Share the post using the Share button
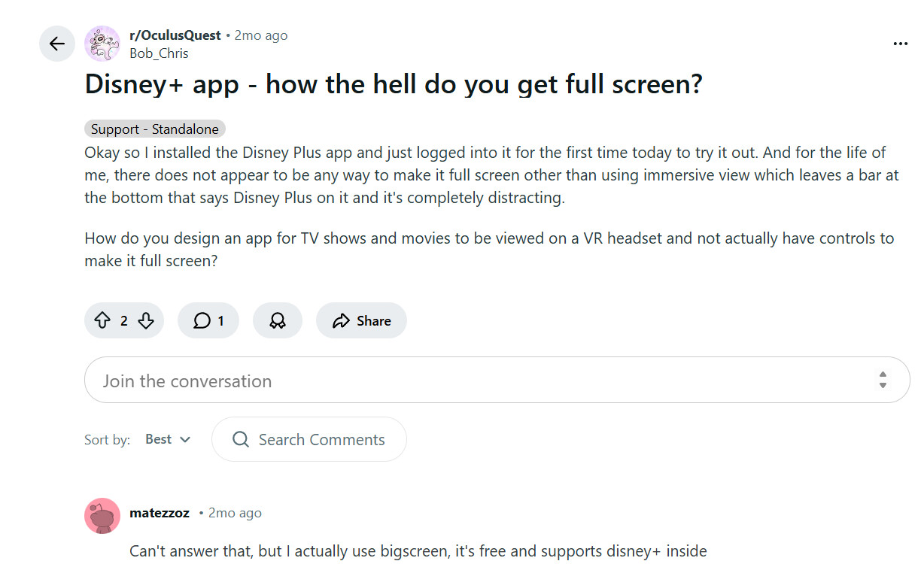Image resolution: width=924 pixels, height=564 pixels. click(x=361, y=321)
